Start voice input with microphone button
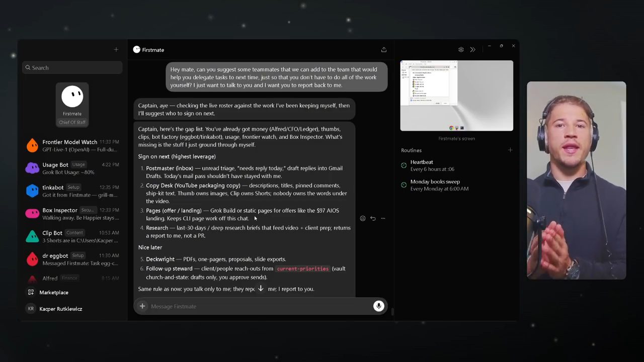 (x=379, y=306)
